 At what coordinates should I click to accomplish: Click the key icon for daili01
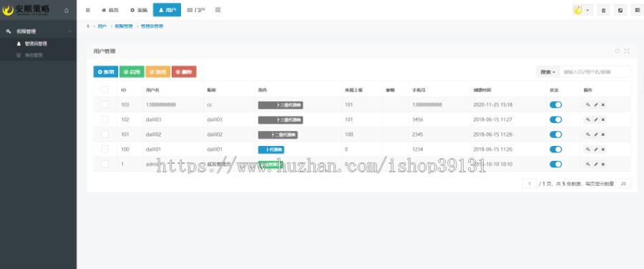click(587, 149)
